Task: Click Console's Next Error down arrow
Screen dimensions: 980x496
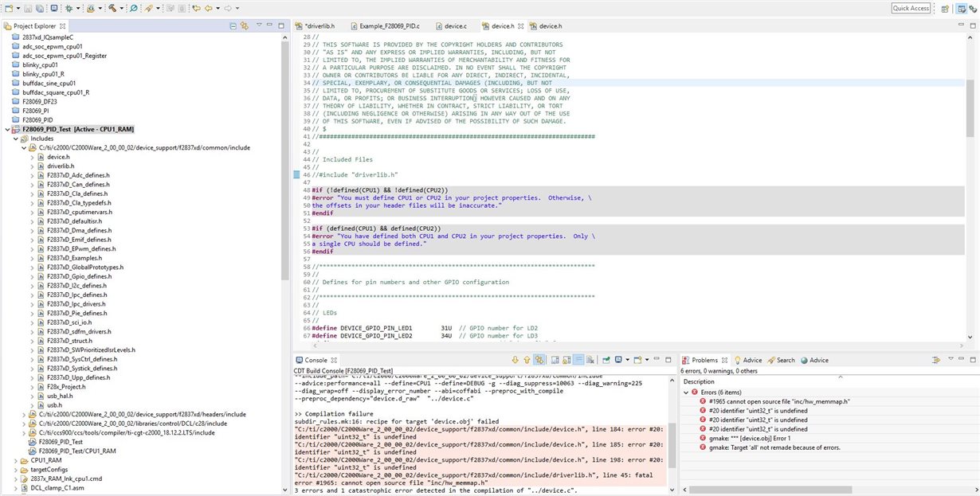Action: 515,360
